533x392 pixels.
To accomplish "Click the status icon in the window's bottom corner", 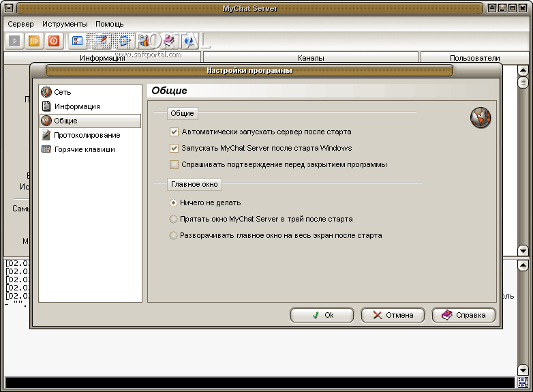I will 523,382.
